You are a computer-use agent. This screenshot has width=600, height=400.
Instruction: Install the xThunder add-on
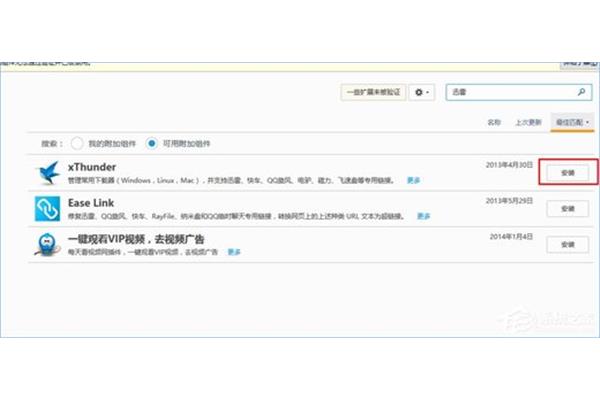568,173
